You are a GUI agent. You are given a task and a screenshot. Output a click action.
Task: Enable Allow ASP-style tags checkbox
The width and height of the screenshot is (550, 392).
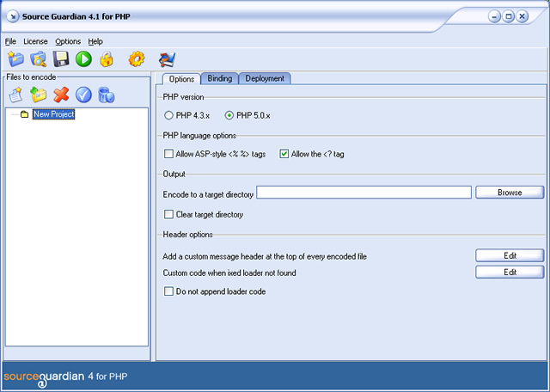point(168,154)
